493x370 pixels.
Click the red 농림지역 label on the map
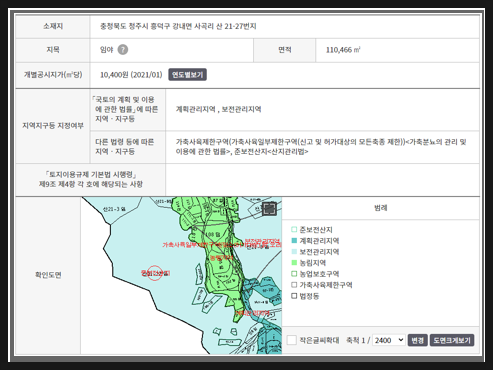(222, 258)
